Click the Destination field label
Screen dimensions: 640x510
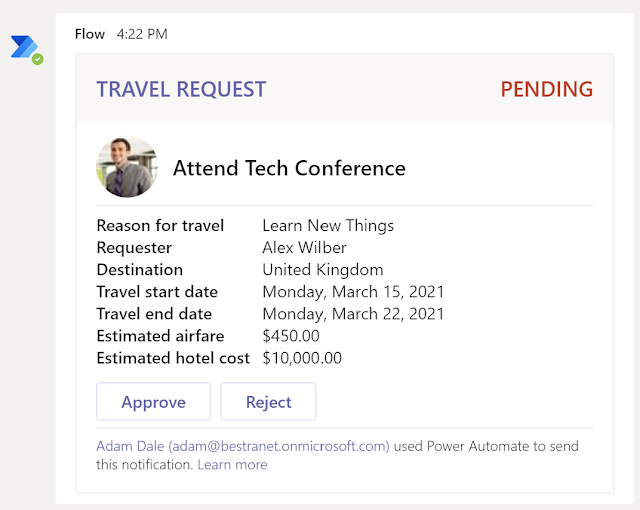pos(140,270)
